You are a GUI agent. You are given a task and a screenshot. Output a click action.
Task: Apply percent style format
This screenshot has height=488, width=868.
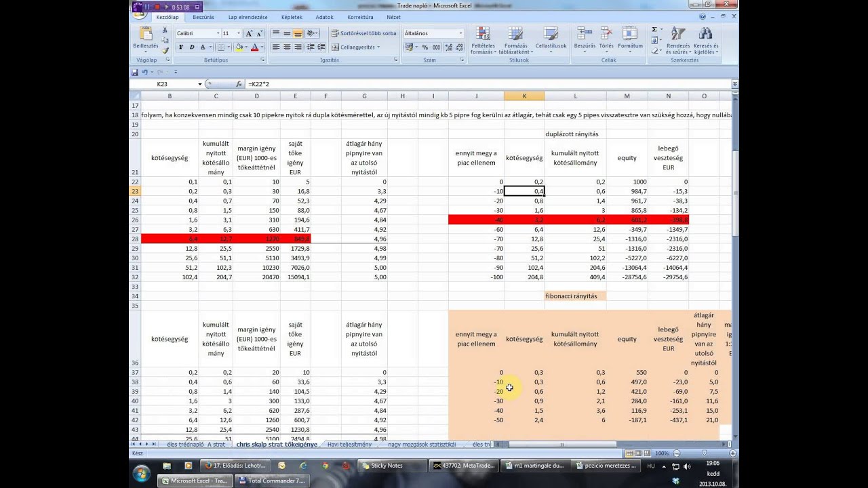425,47
